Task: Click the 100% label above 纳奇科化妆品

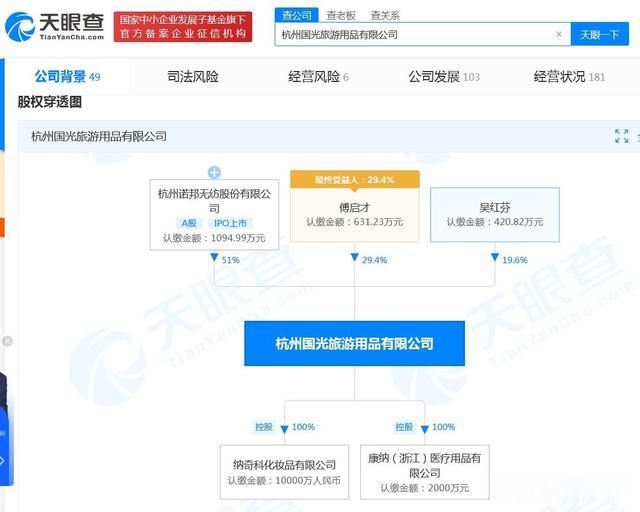Action: (x=303, y=427)
